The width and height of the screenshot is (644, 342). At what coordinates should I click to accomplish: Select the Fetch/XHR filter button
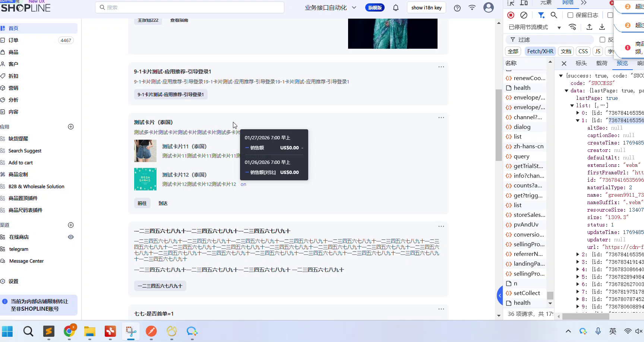click(540, 51)
